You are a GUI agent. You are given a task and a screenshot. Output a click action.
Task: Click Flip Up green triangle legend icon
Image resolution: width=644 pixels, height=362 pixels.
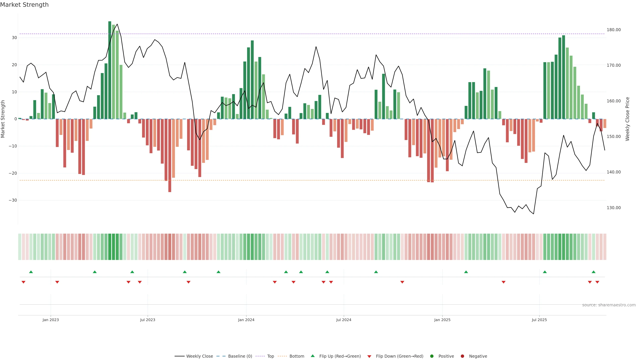coord(312,356)
